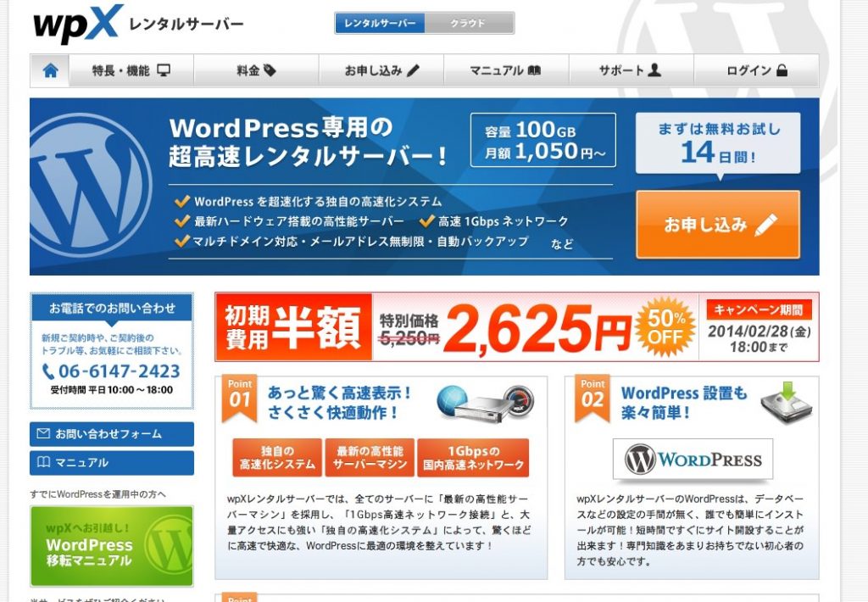
Task: Click the orange お申し込み button
Action: click(x=718, y=225)
